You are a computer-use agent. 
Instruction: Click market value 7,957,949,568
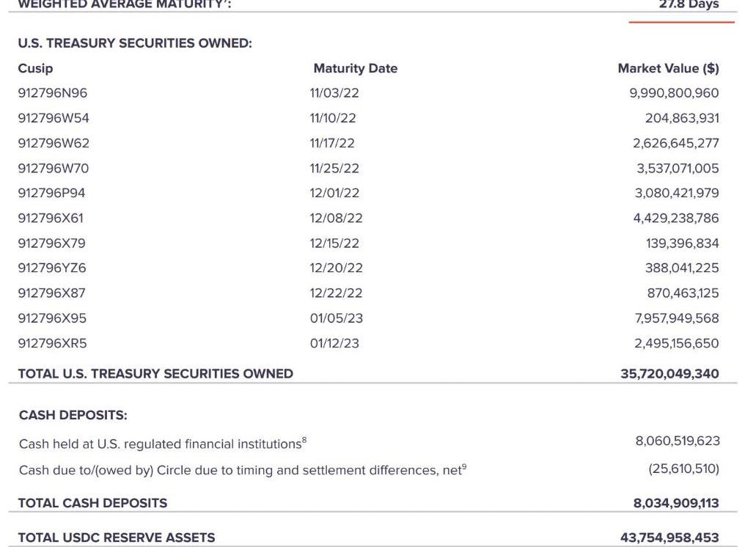point(676,317)
